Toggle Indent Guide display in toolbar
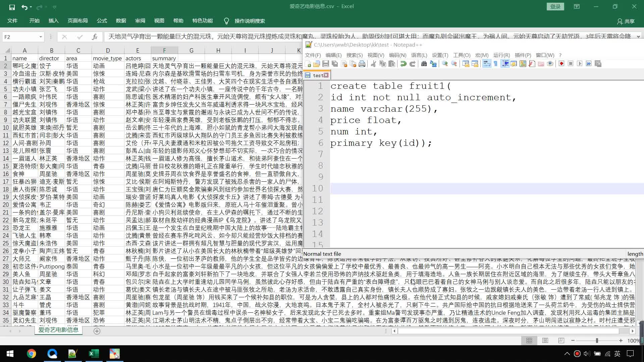 505,64
